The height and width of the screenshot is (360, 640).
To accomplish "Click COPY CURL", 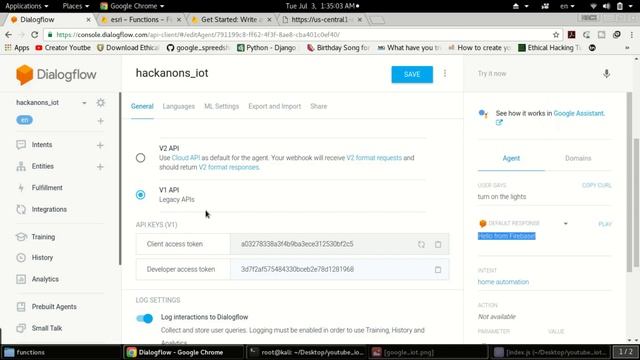I will (597, 185).
